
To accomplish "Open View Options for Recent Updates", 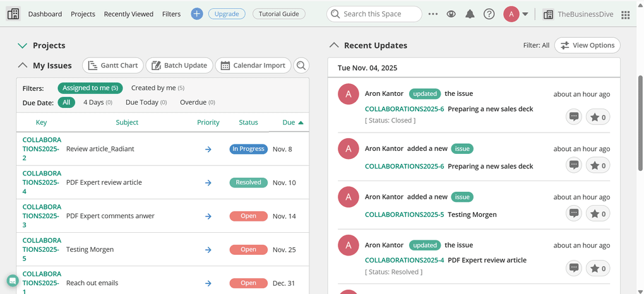I will point(587,45).
